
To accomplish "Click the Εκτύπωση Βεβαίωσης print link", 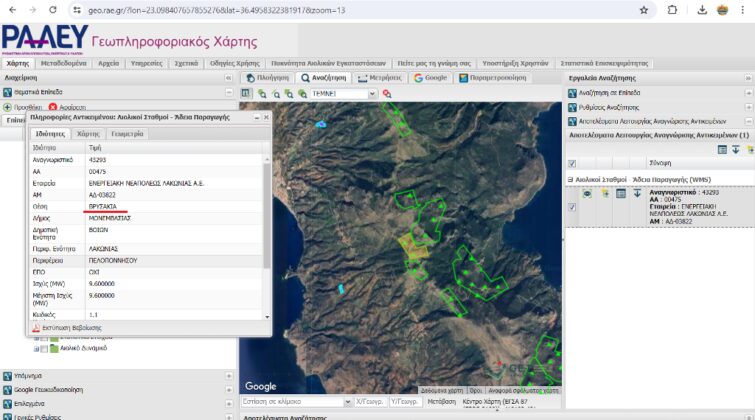I will [x=67, y=328].
